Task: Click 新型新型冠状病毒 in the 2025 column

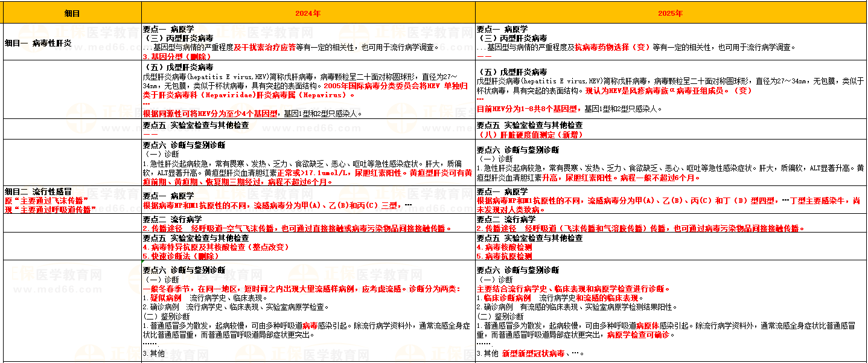Action: 533,353
